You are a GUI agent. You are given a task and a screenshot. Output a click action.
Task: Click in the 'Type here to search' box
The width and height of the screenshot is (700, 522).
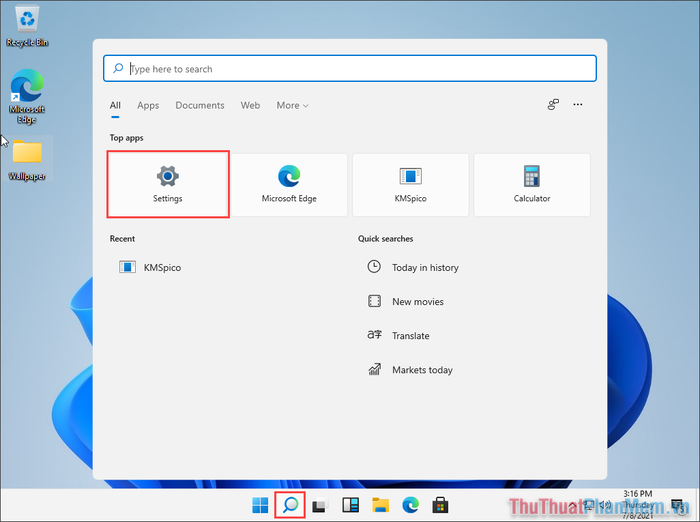[x=350, y=68]
